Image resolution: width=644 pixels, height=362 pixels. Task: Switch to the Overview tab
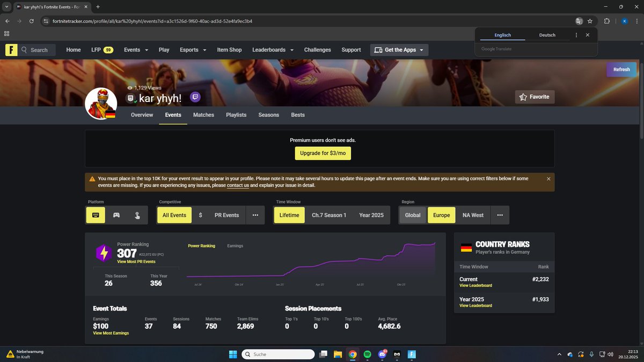point(142,115)
